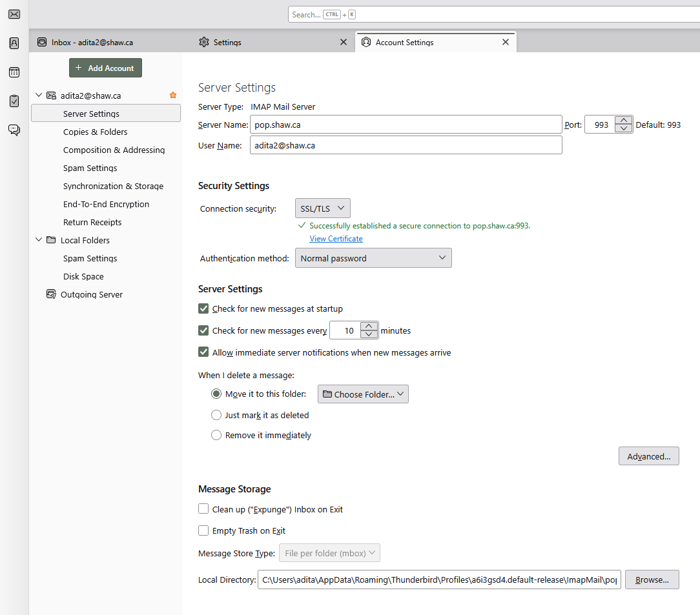Click the Advanced... button

click(x=648, y=456)
